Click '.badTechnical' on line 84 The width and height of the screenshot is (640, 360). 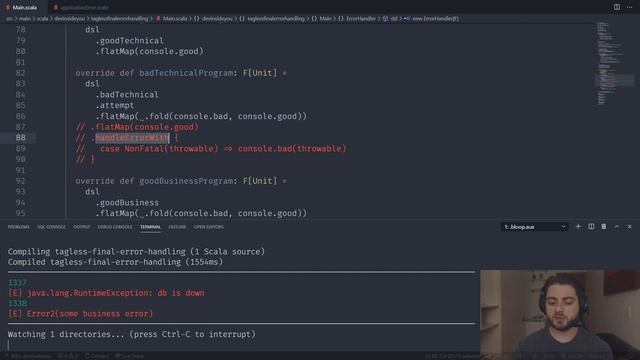pos(127,95)
